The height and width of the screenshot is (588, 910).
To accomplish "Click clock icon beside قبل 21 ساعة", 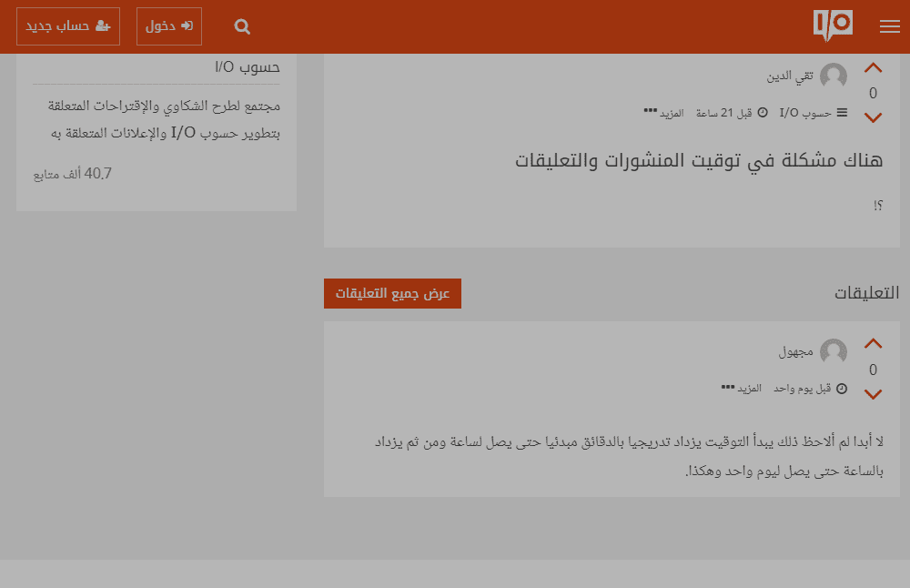I will coord(763,113).
